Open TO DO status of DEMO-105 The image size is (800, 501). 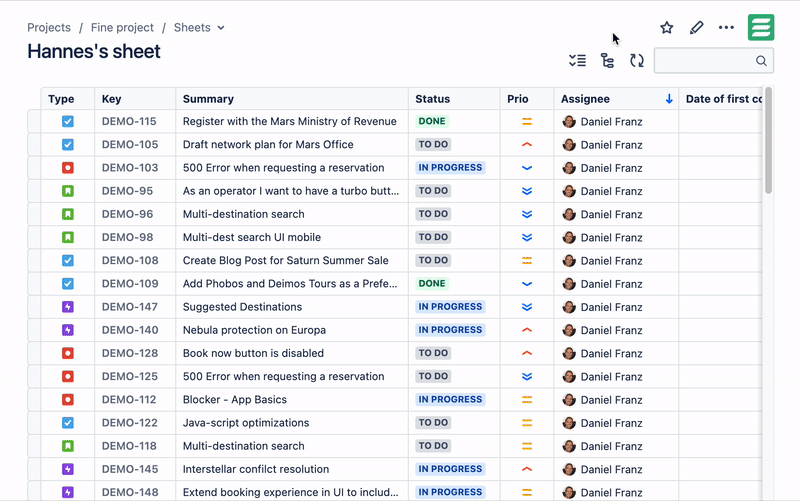pos(433,144)
